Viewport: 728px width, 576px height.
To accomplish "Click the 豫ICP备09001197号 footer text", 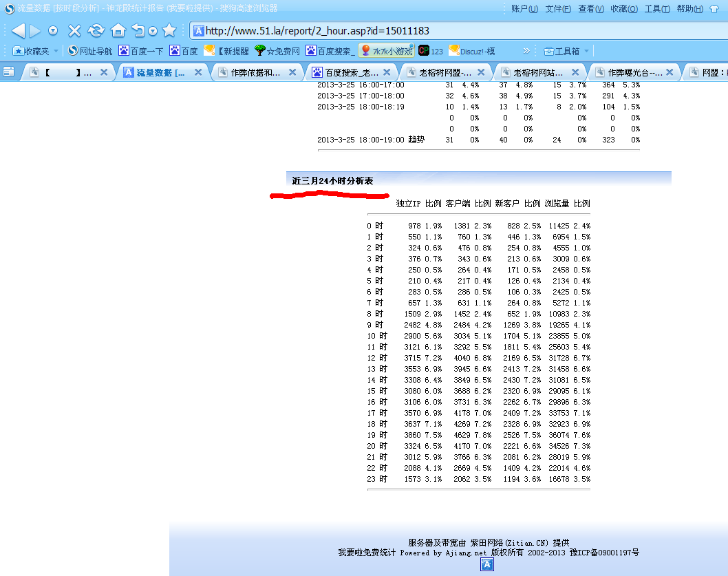I will 604,553.
